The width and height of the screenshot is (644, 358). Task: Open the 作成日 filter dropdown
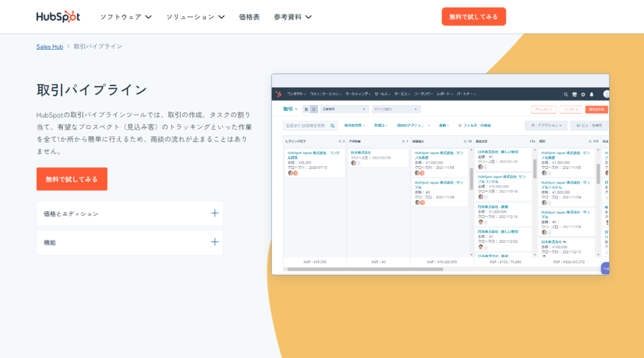click(x=380, y=125)
